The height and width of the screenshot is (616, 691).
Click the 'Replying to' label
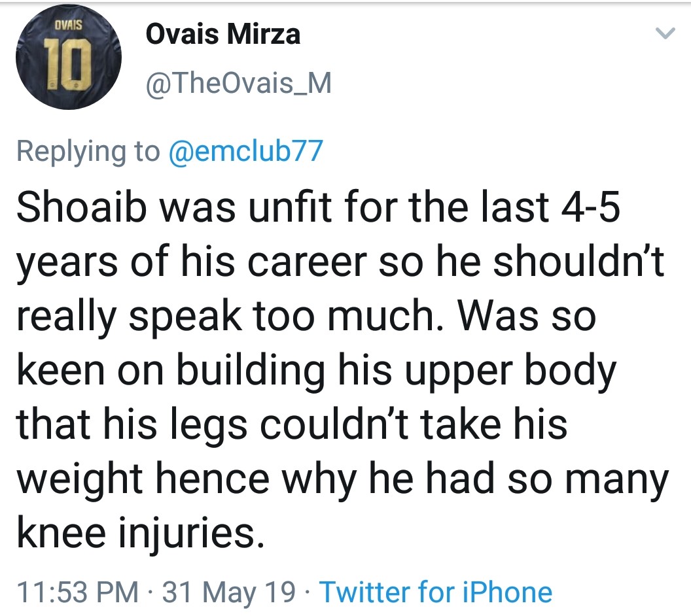pos(88,151)
